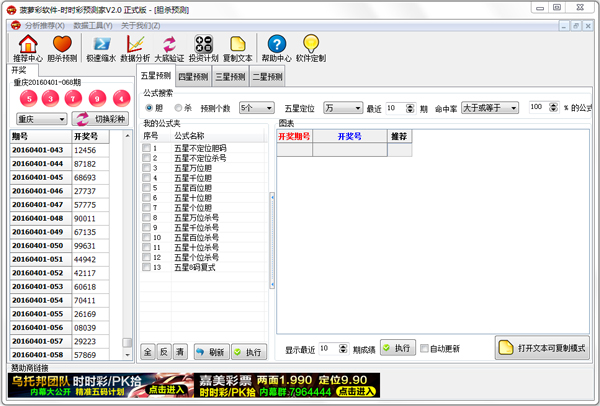Image resolution: width=600 pixels, height=406 pixels.
Task: Open the 数据工具(Y) menu
Action: click(93, 26)
